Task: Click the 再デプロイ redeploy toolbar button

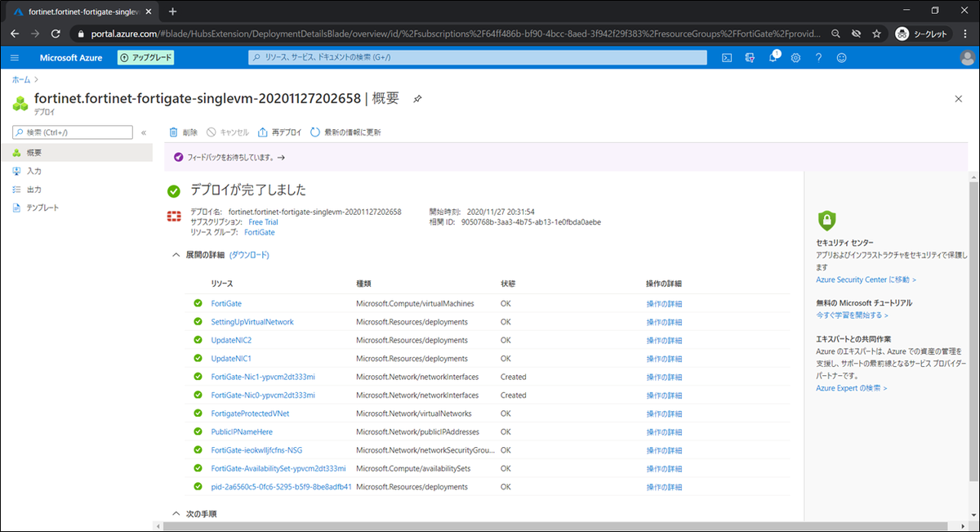Action: pos(279,132)
